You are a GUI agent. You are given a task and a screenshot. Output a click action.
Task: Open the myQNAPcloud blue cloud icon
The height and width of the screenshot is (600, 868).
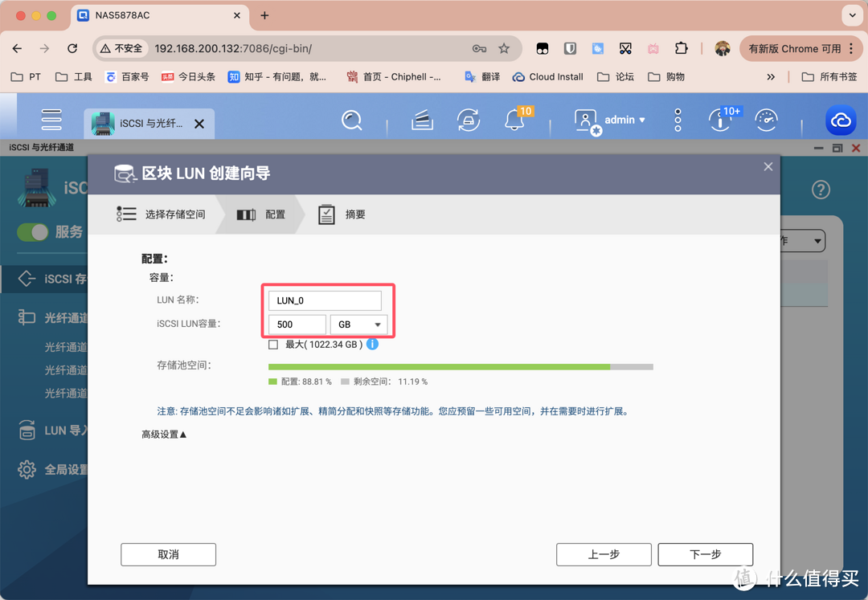pos(841,120)
